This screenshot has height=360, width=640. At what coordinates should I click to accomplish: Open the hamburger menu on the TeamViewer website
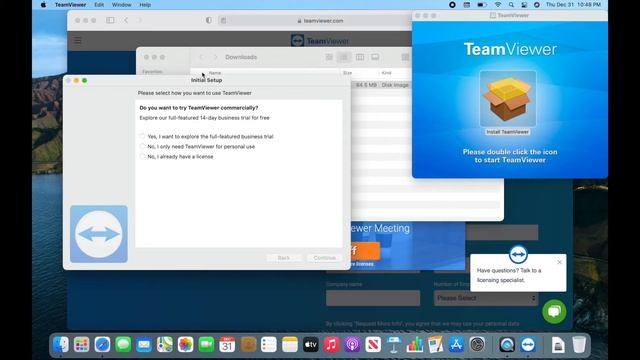tap(78, 40)
